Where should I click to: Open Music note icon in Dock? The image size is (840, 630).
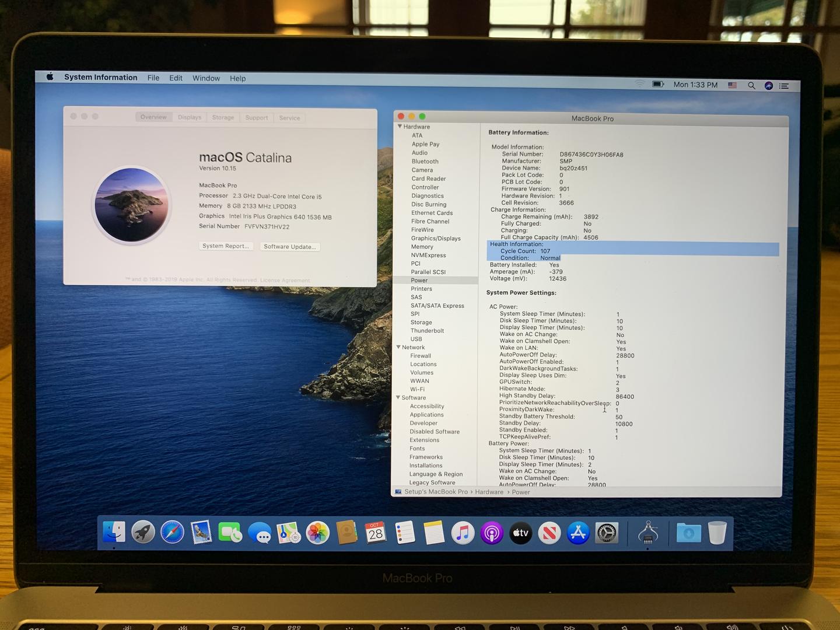point(463,533)
